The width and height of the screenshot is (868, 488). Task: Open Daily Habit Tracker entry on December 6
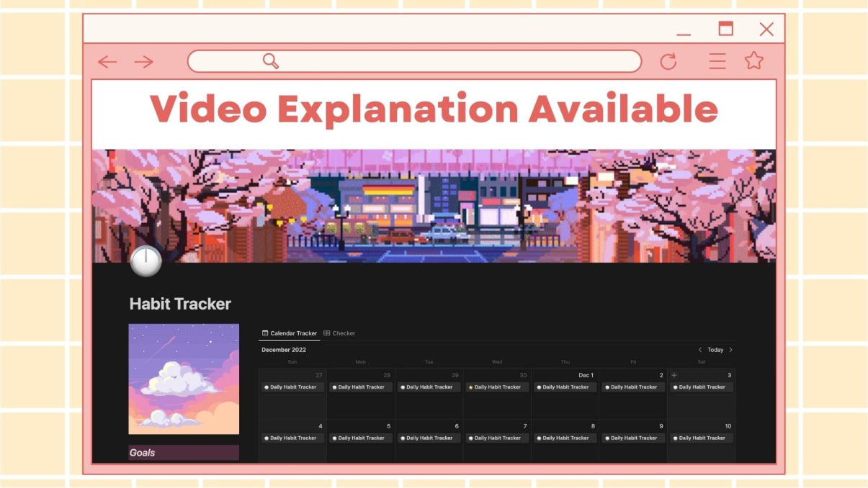(429, 438)
